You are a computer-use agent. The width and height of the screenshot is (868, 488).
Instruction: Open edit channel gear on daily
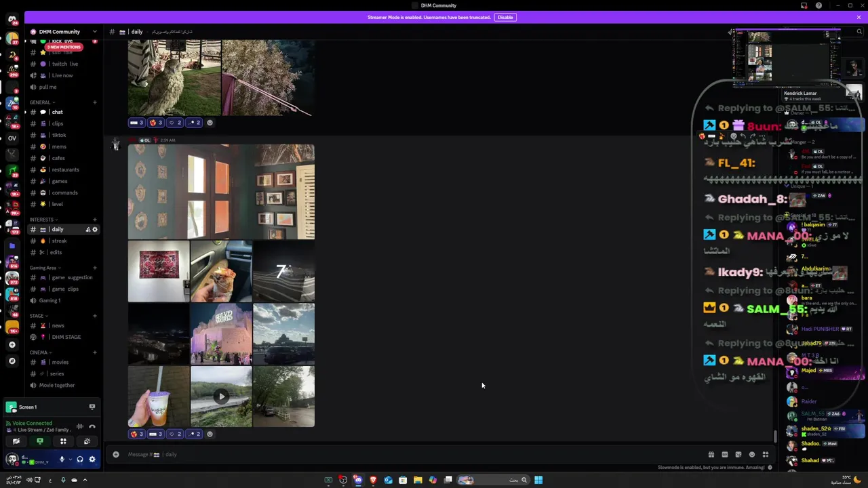tap(94, 230)
